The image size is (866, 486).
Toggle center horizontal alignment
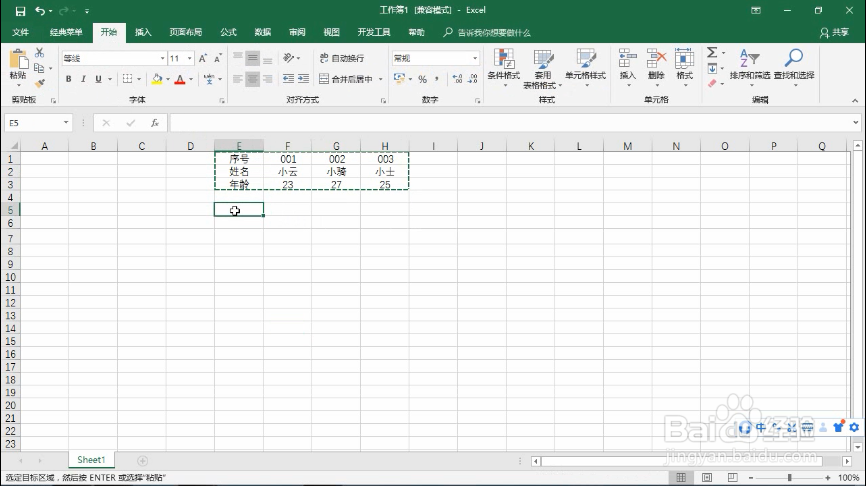(252, 79)
